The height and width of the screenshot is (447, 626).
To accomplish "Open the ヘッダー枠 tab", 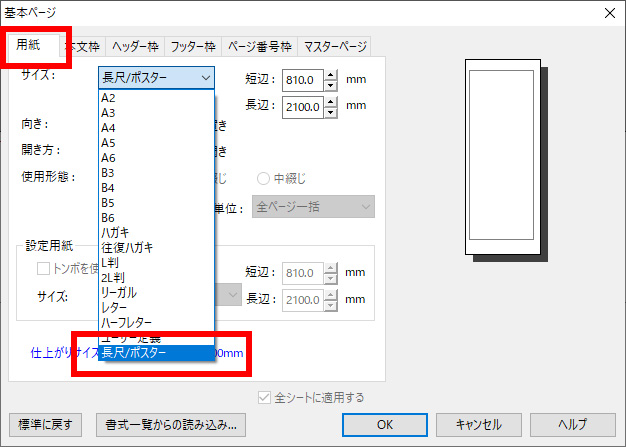I will pos(136,47).
